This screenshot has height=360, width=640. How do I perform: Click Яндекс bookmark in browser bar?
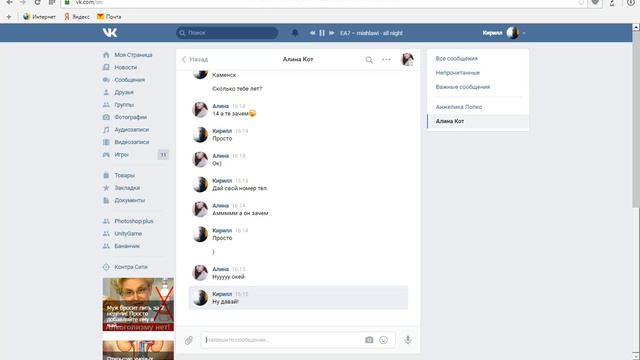pyautogui.click(x=77, y=17)
